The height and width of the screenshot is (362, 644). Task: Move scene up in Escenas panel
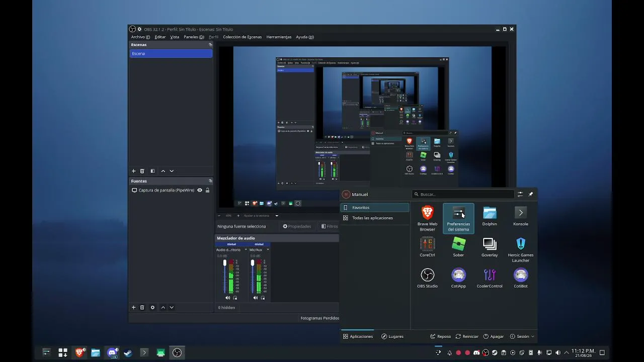[x=163, y=171]
